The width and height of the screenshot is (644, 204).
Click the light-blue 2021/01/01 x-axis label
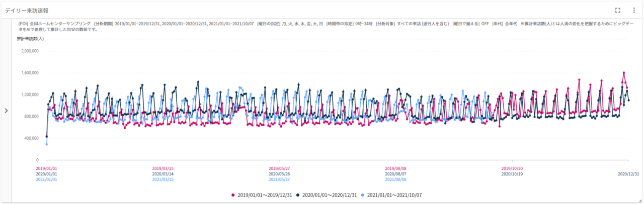(46, 179)
